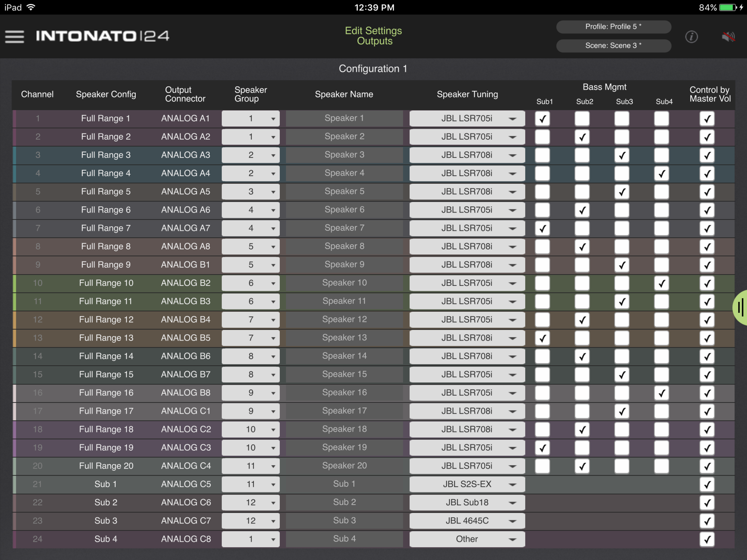747x560 pixels.
Task: Tap the green side panel handle
Action: click(740, 307)
